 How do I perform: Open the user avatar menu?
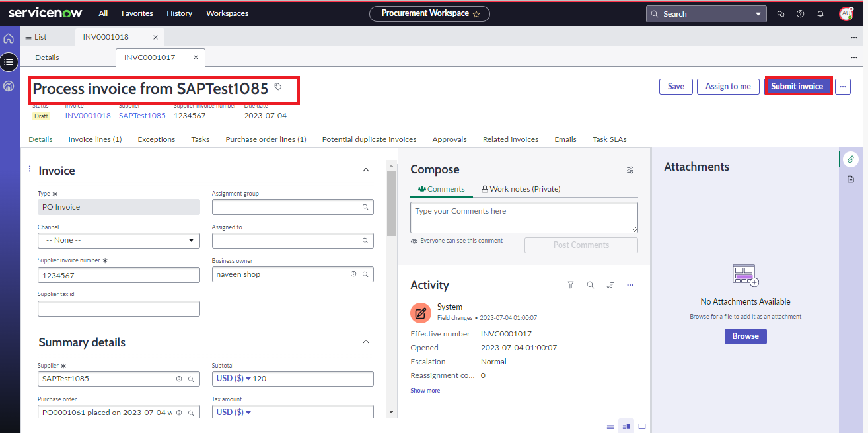(x=846, y=13)
